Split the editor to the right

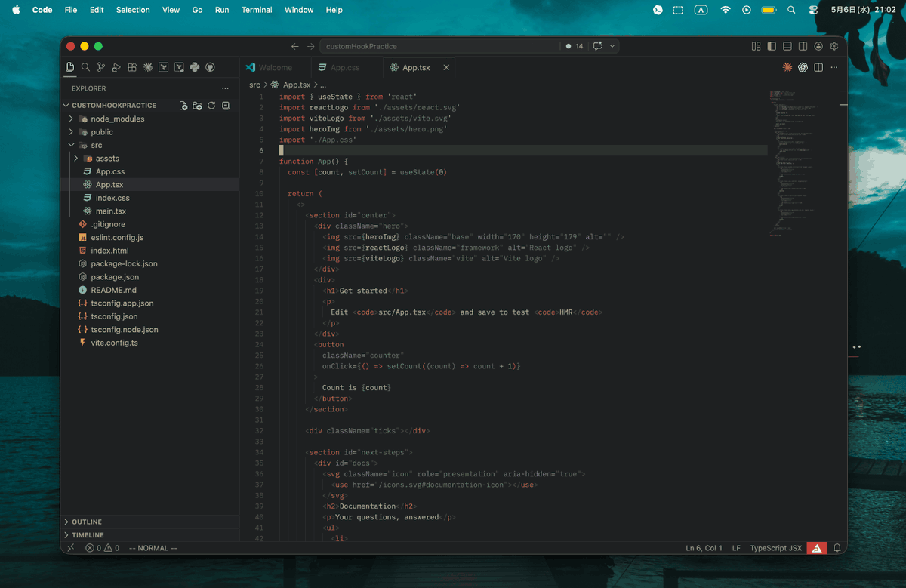(819, 67)
